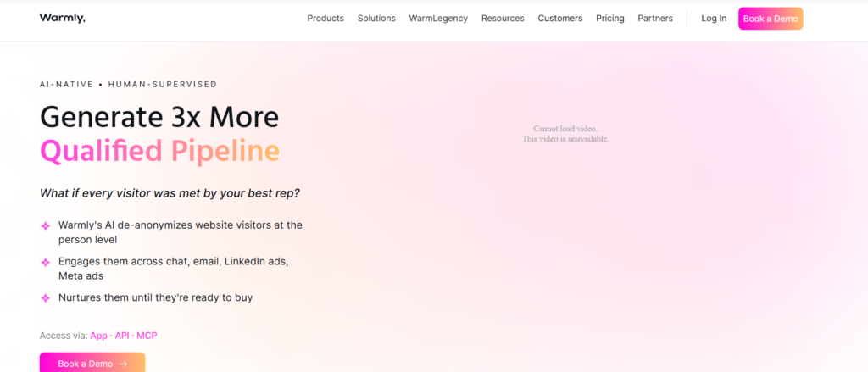Click 'Engages them across chat, email' text
868x372 pixels.
point(173,268)
